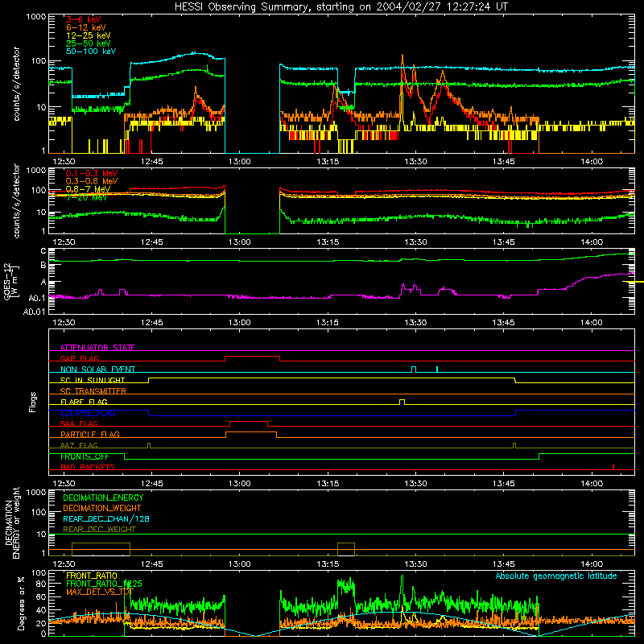Click the AAZ flag pulse near 12:44

click(x=149, y=445)
